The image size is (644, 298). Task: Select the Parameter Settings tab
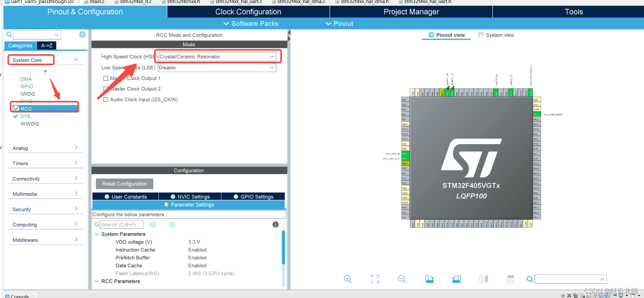point(189,205)
